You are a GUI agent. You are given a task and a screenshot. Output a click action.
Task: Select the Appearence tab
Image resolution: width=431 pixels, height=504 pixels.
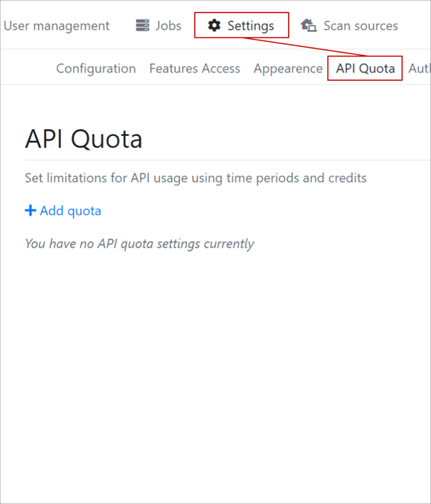coord(288,68)
